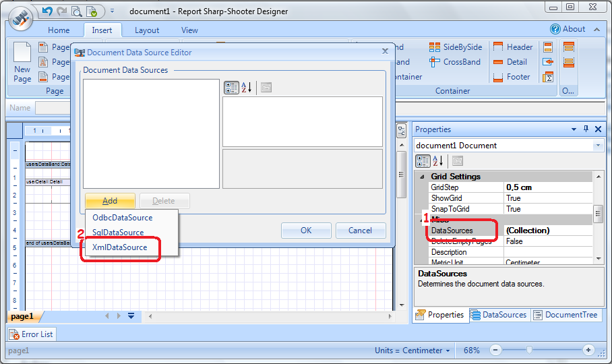The height and width of the screenshot is (364, 612).
Task: Click the zoom out minus button
Action: coord(495,350)
